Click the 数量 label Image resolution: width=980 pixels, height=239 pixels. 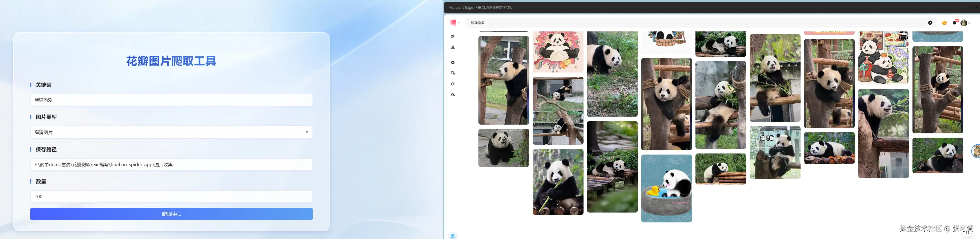pyautogui.click(x=41, y=182)
